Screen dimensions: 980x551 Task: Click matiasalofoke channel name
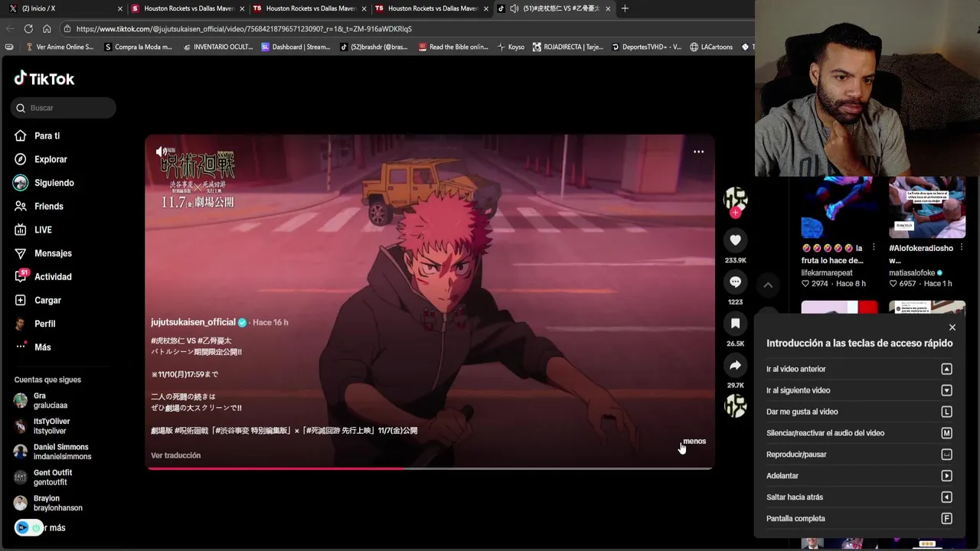pyautogui.click(x=912, y=272)
